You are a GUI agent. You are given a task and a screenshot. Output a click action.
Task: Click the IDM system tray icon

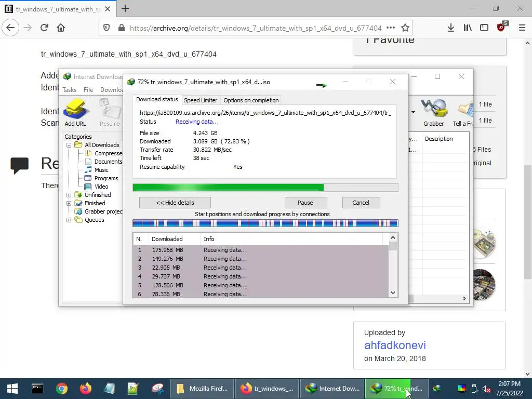click(437, 388)
